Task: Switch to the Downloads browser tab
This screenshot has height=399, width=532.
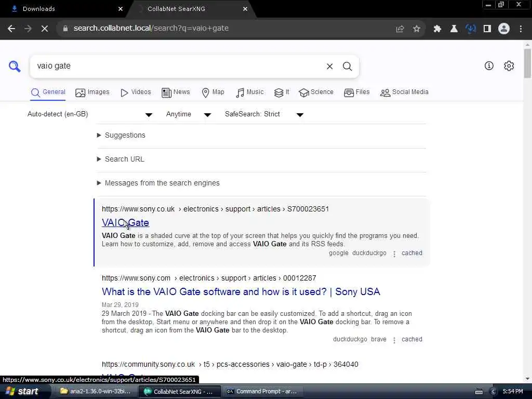Action: click(x=64, y=9)
